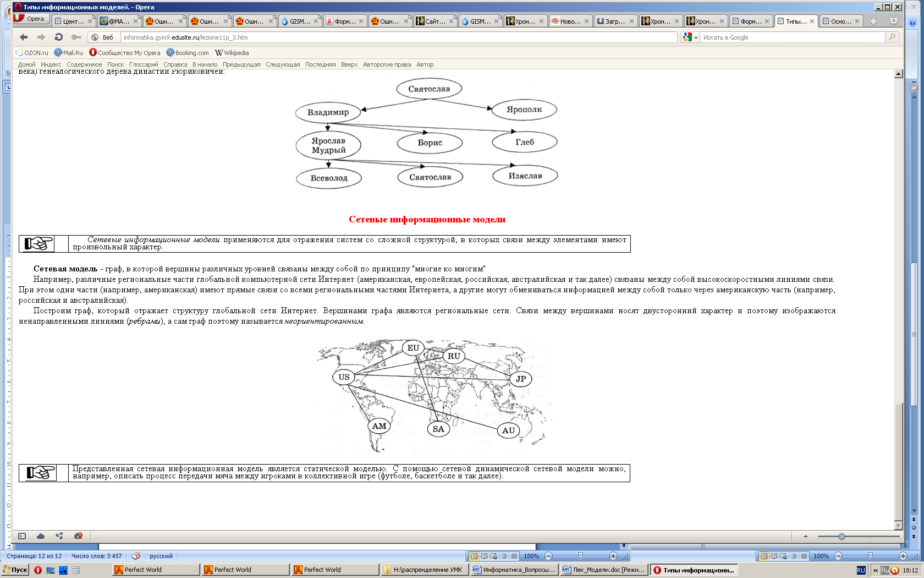Open Сообщество My Opera bookmark
Screen dimensions: 924x578
[x=125, y=53]
